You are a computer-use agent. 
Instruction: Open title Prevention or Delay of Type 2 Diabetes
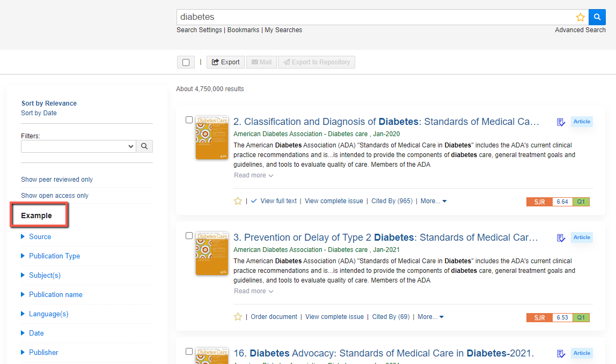point(385,237)
